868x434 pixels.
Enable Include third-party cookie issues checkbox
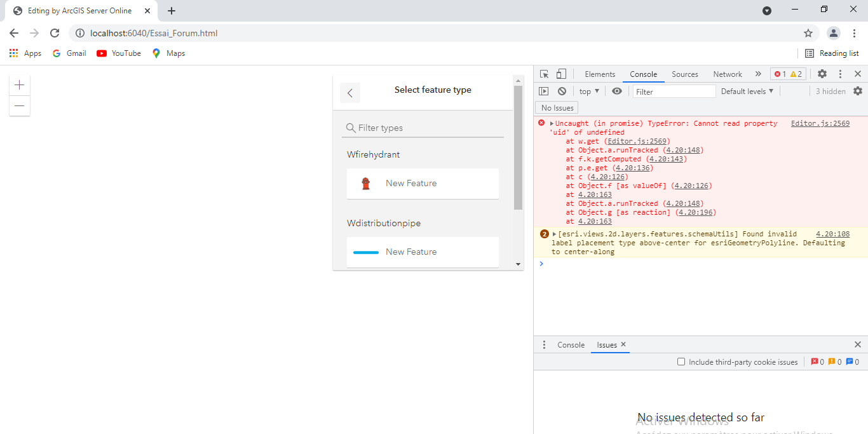681,362
